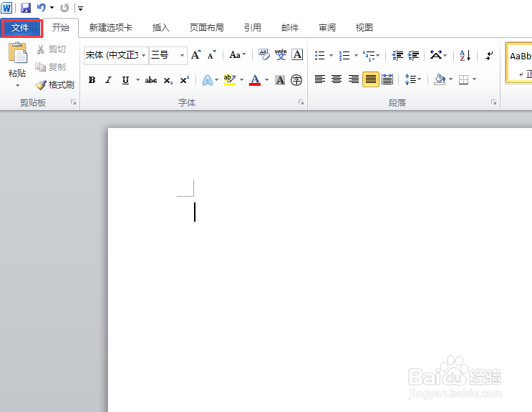Toggle Subscript formatting
The image size is (532, 412).
pos(168,81)
